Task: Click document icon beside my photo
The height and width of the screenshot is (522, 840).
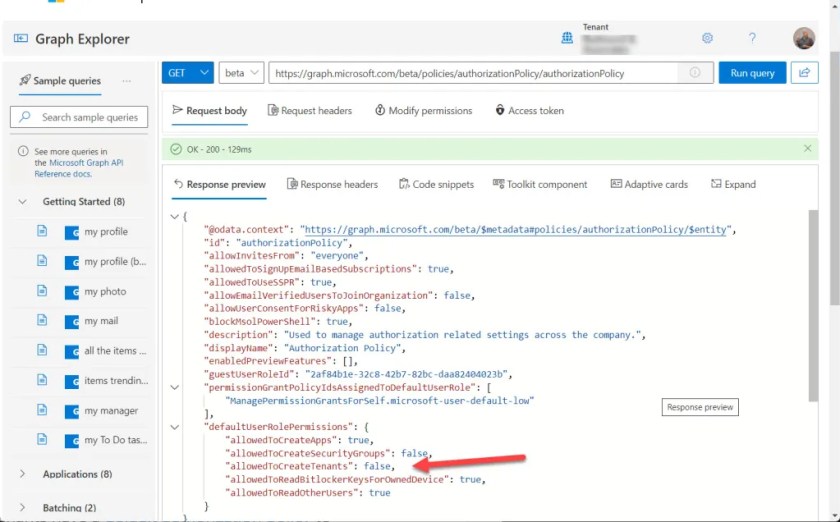Action: coord(42,290)
